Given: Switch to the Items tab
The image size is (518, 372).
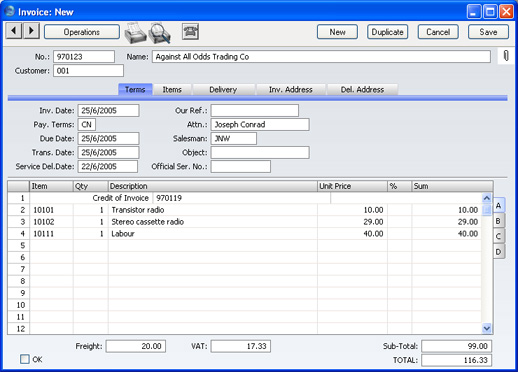Looking at the screenshot, I should (172, 90).
